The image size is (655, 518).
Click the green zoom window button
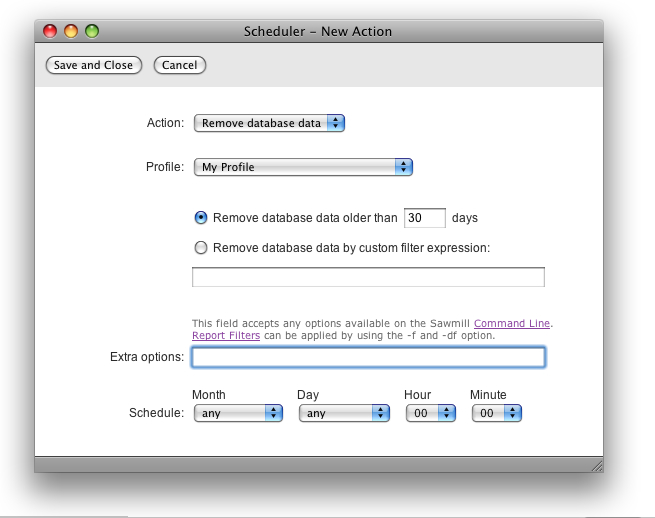92,31
